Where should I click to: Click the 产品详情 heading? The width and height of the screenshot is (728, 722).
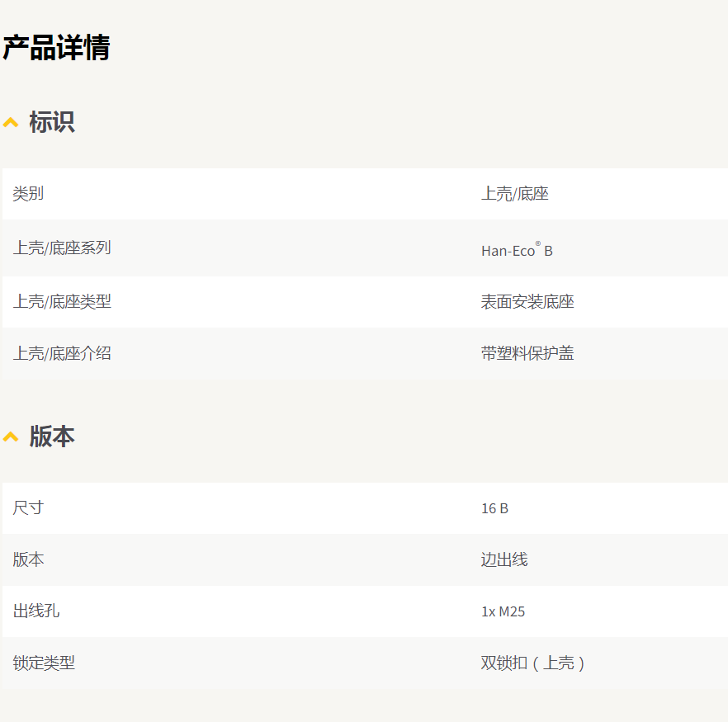coord(56,47)
